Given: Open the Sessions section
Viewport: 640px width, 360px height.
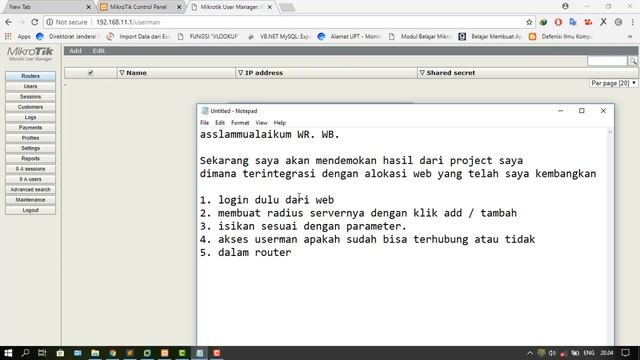Looking at the screenshot, I should click(x=30, y=97).
